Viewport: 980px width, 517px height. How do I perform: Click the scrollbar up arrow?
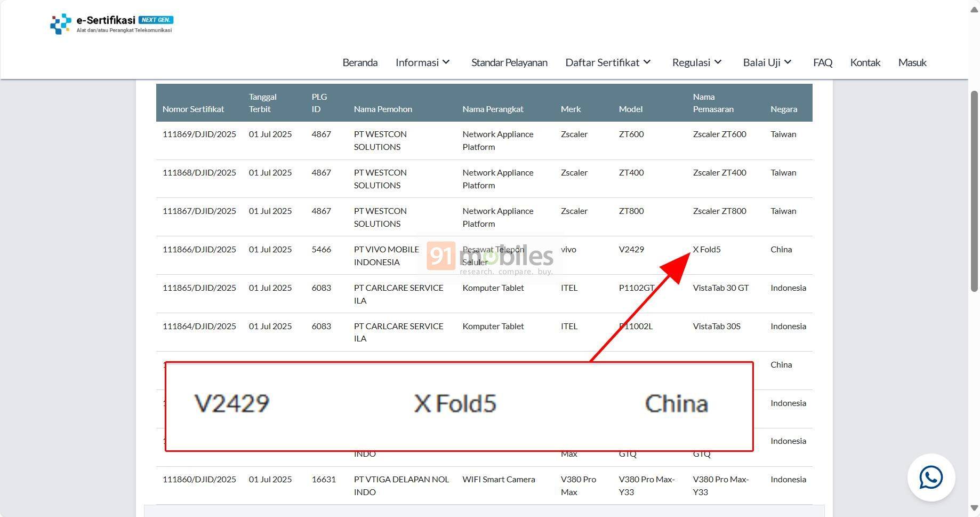[x=974, y=10]
